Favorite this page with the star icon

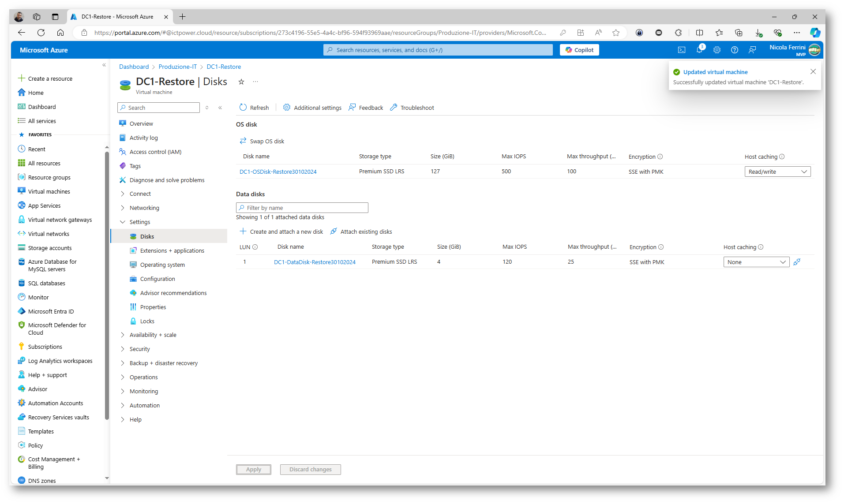(241, 82)
